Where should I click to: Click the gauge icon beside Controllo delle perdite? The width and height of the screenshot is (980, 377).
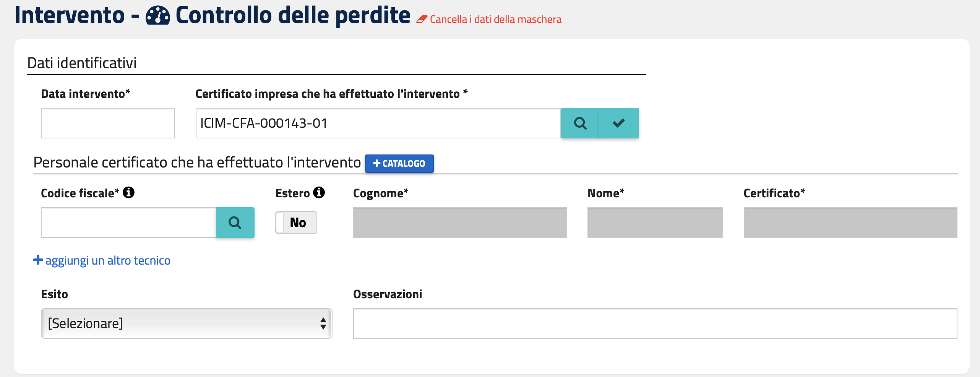click(157, 16)
